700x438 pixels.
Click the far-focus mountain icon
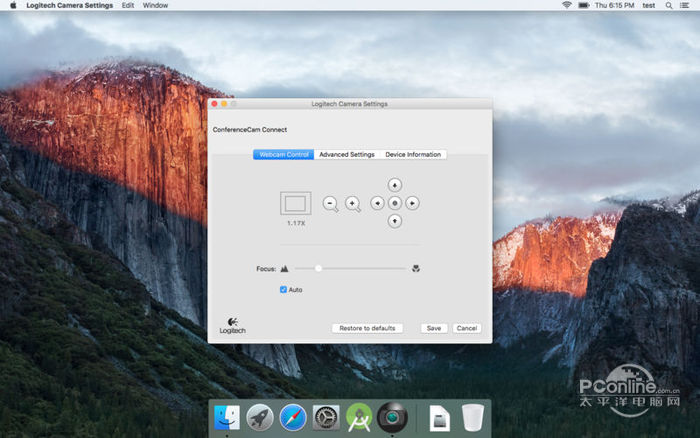(x=285, y=268)
